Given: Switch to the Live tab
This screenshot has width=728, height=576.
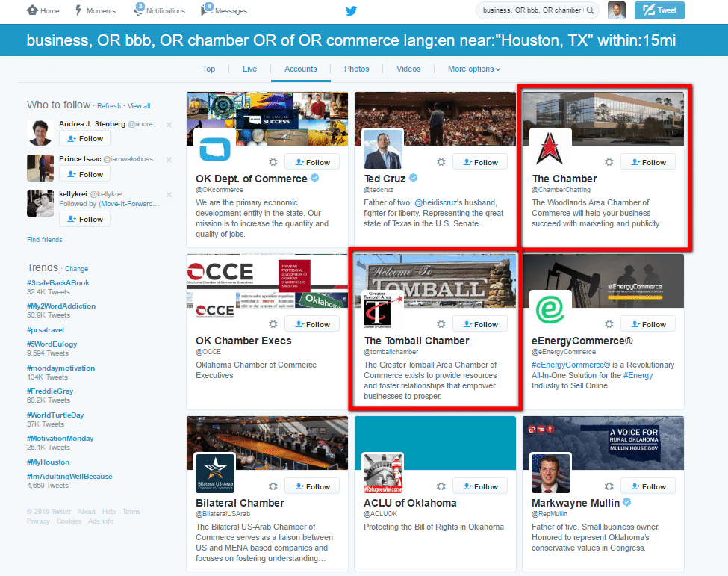Looking at the screenshot, I should (x=249, y=69).
